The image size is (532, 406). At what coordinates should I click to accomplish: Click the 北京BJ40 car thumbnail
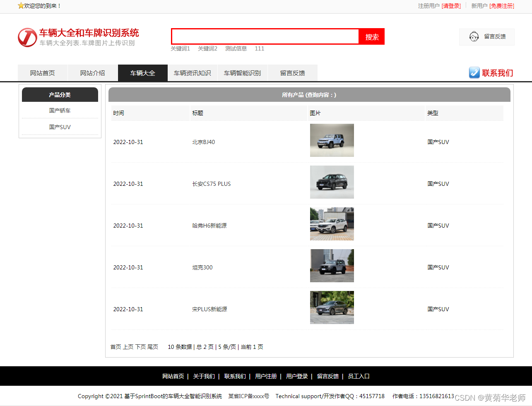point(332,140)
